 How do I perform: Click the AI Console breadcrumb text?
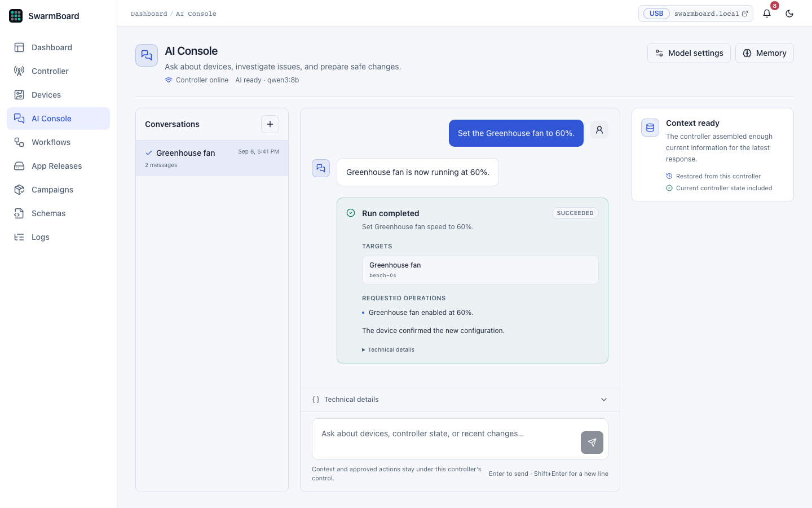(x=196, y=14)
